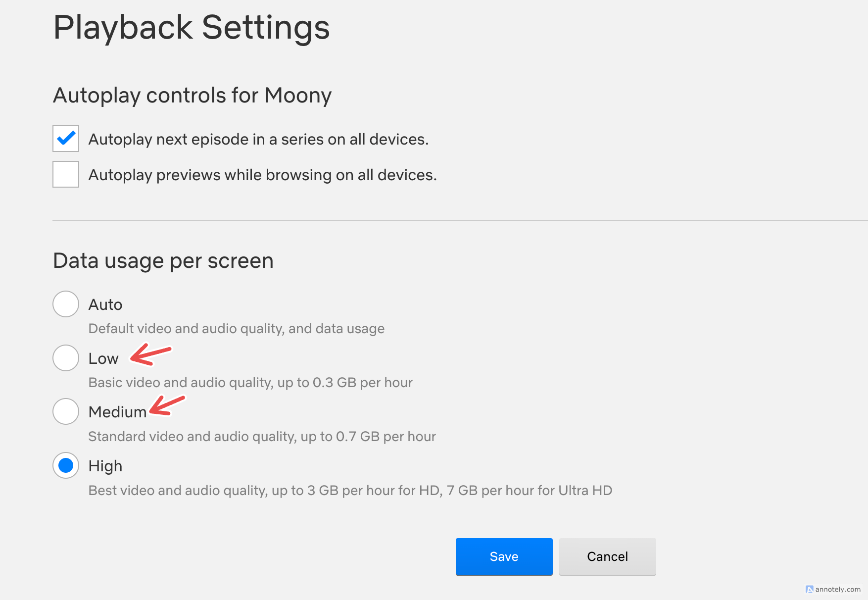Enable autoplay previews while browsing checkbox
868x600 pixels.
(x=66, y=174)
